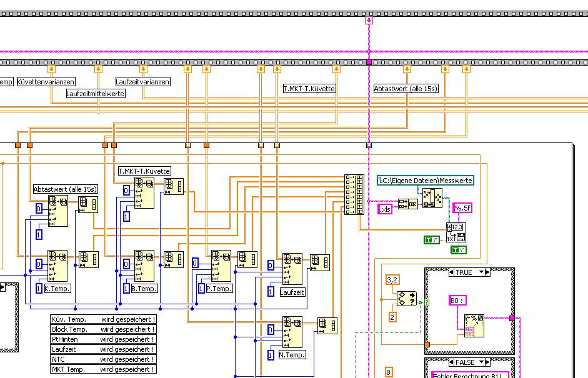Image resolution: width=588 pixels, height=378 pixels.
Task: Click numeric constant 2 below In Range node
Action: (x=392, y=317)
